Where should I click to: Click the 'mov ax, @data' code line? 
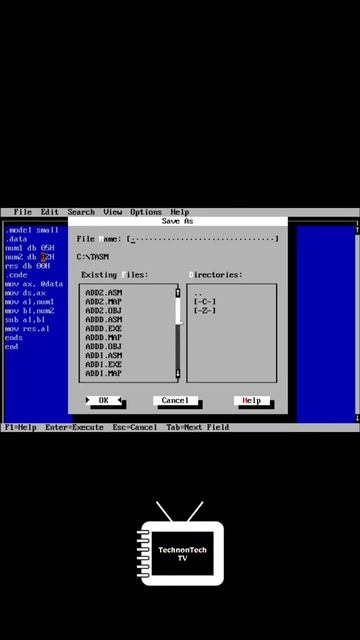(34, 284)
